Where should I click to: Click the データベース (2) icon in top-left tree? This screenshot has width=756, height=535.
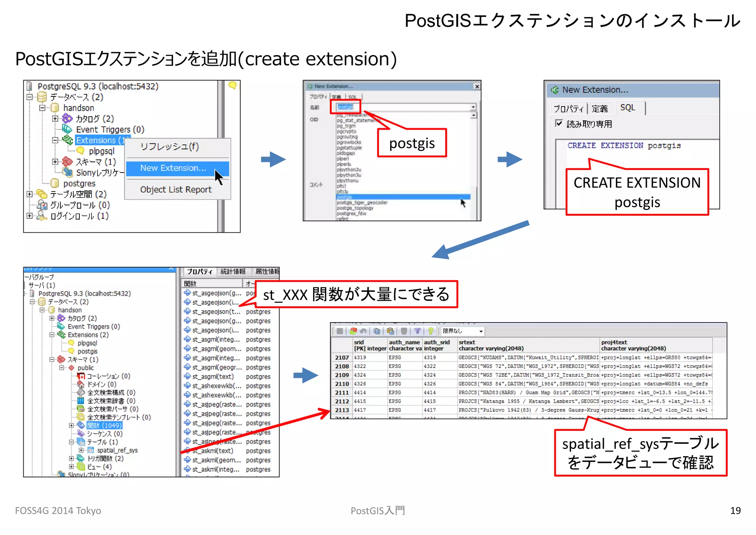(42, 97)
